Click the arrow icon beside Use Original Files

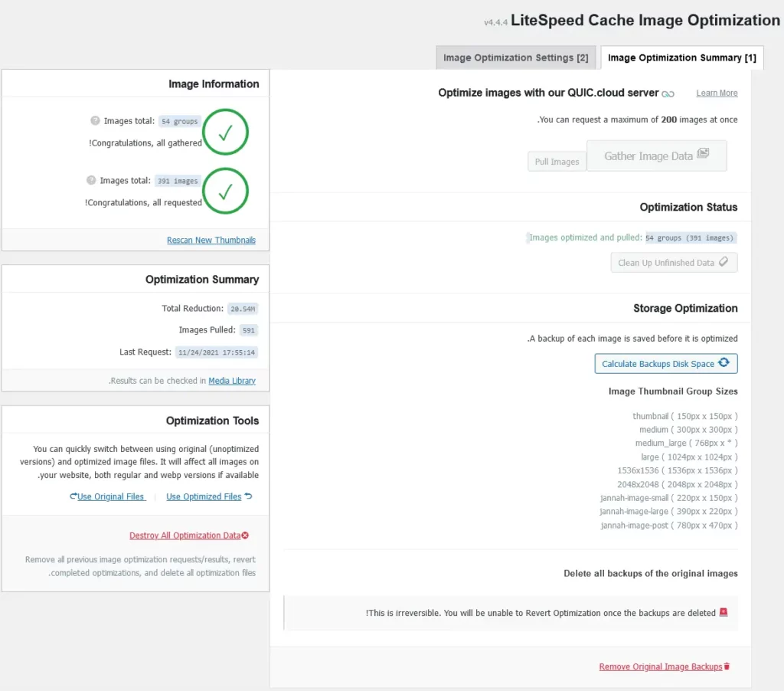point(73,496)
